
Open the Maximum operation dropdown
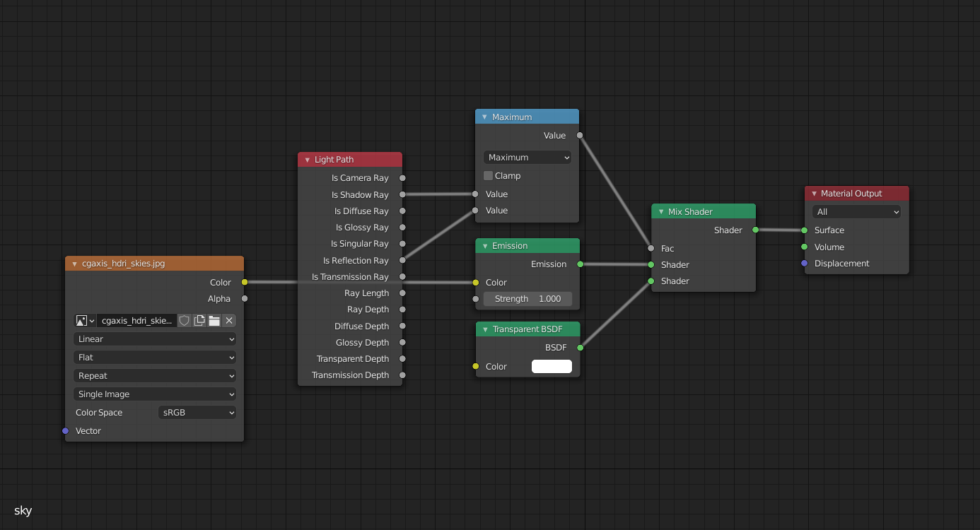[527, 157]
